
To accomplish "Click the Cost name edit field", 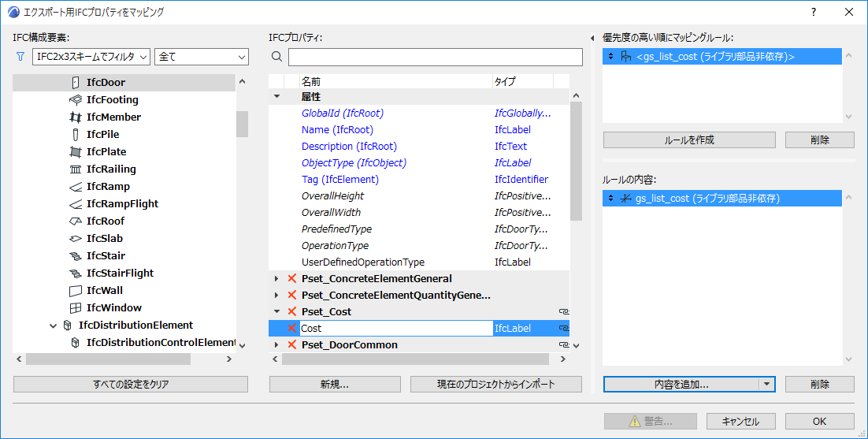I will click(396, 329).
